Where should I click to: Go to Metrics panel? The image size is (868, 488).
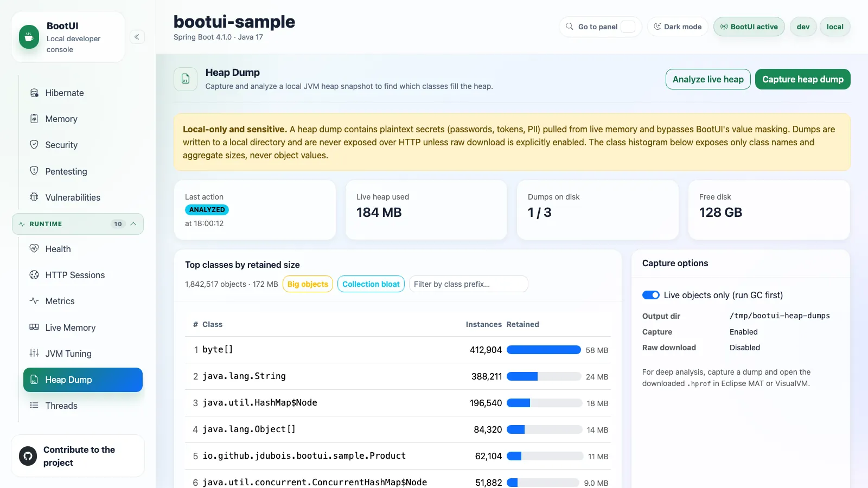click(83, 301)
